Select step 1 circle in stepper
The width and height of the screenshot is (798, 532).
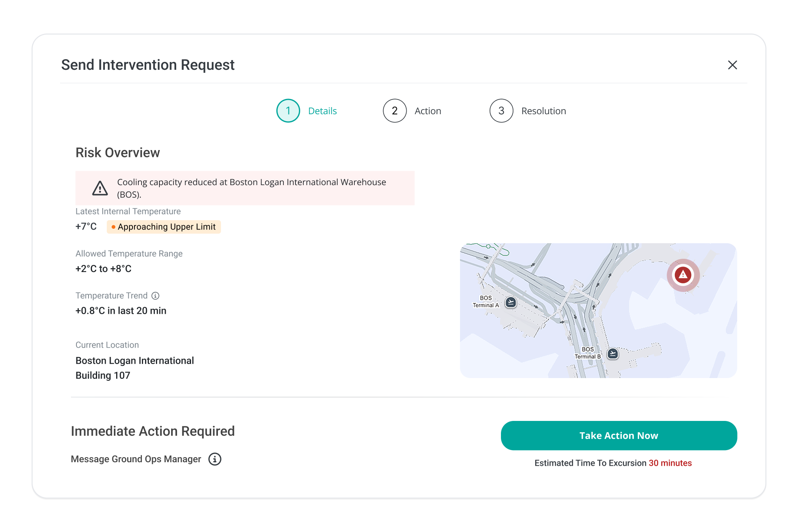click(x=288, y=111)
